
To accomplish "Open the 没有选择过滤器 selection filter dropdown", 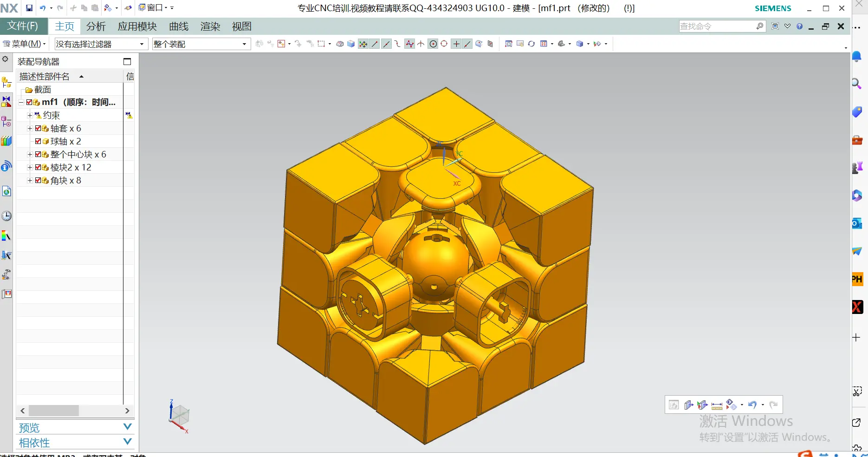I will point(101,44).
